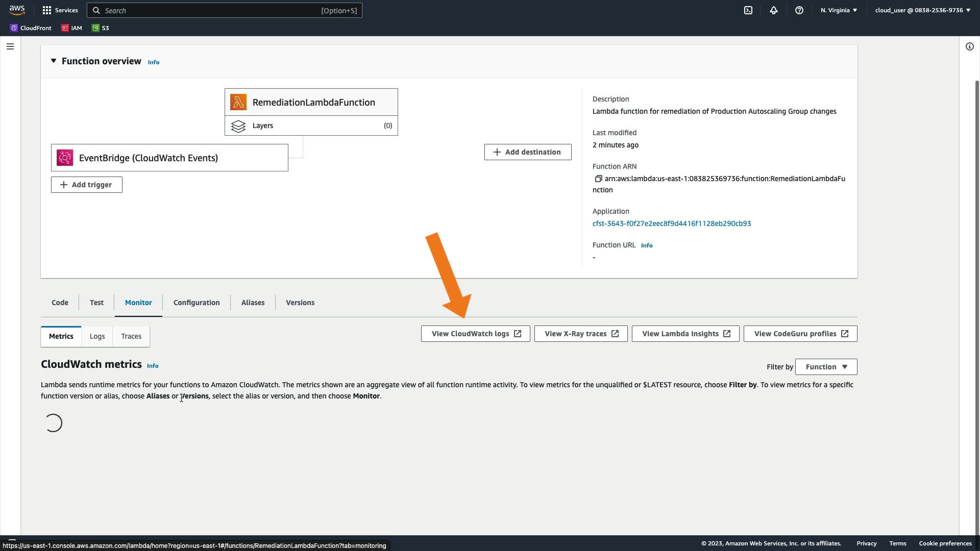Screen dimensions: 980x551
Task: Open the Services grid menu
Action: 60,10
